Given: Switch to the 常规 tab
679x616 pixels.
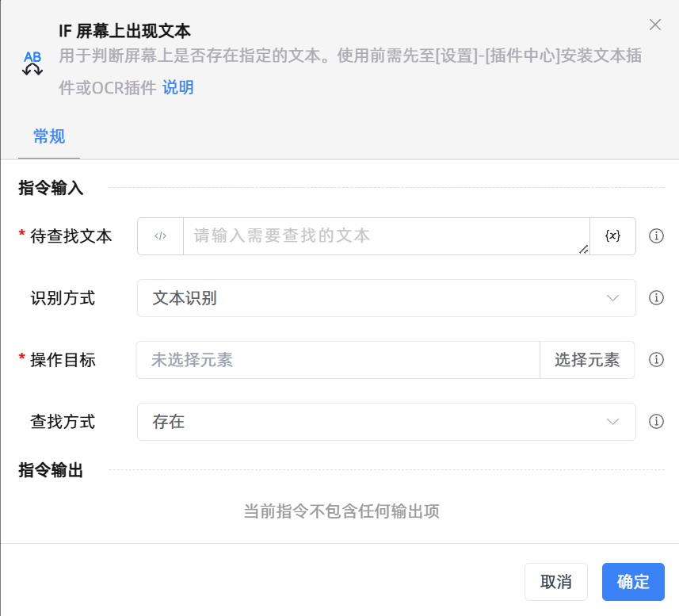Looking at the screenshot, I should point(49,136).
